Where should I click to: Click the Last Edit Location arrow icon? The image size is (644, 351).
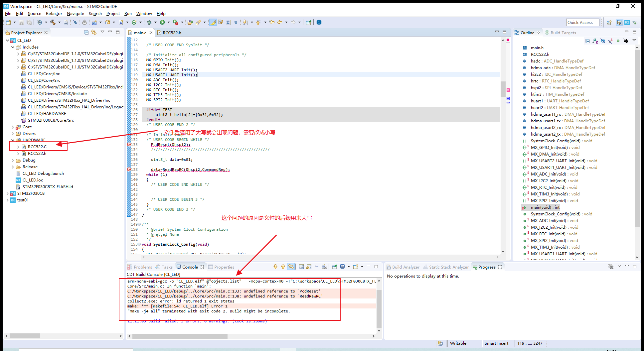coord(272,22)
